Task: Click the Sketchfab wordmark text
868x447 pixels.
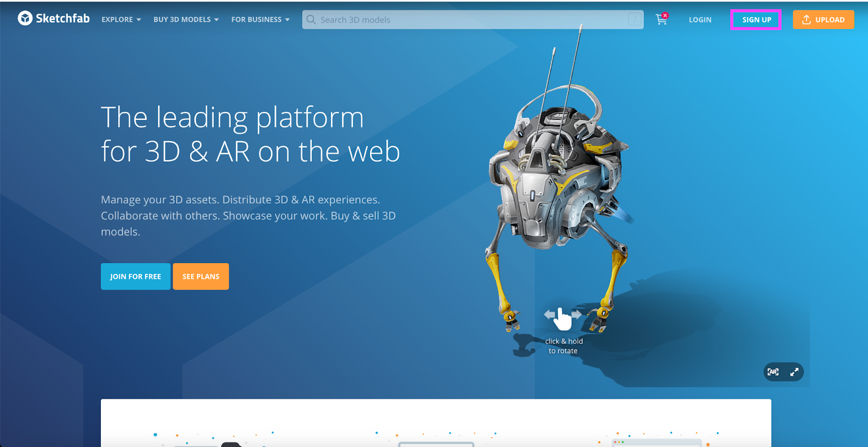Action: click(62, 18)
